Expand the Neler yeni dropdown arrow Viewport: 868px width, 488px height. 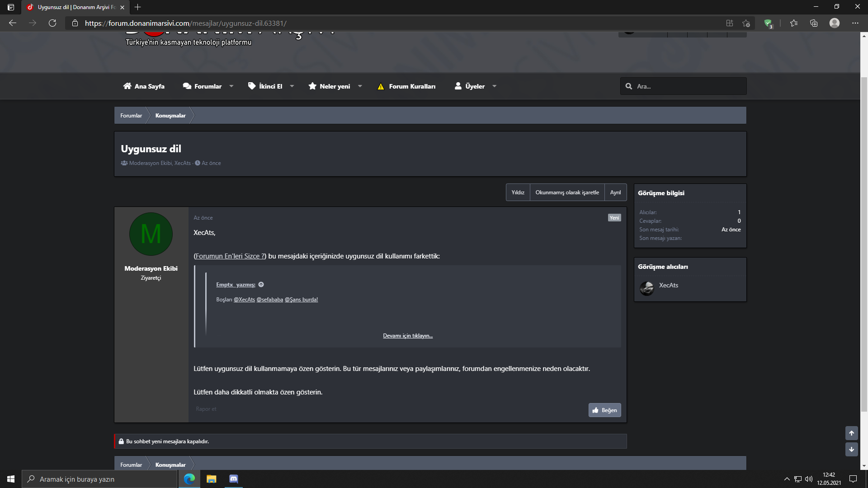click(x=360, y=86)
